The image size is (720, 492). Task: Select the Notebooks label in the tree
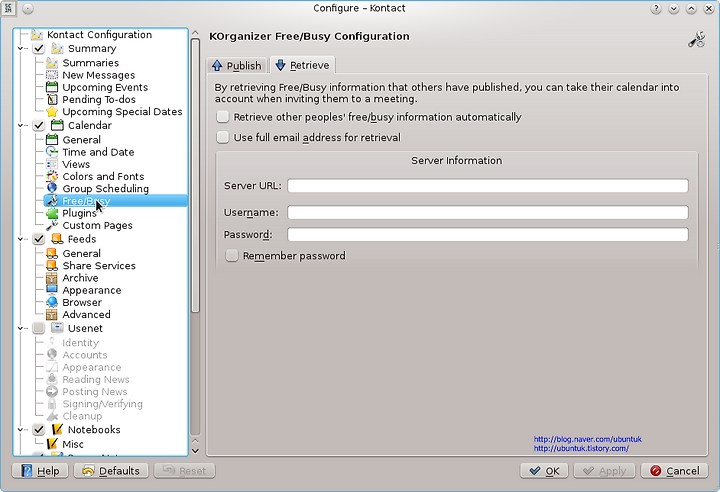(94, 430)
